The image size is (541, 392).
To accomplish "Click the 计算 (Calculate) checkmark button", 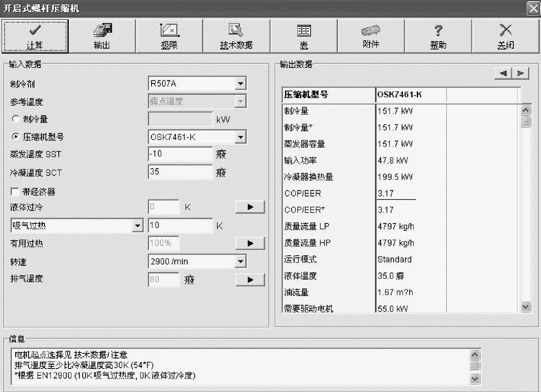I will (x=35, y=36).
